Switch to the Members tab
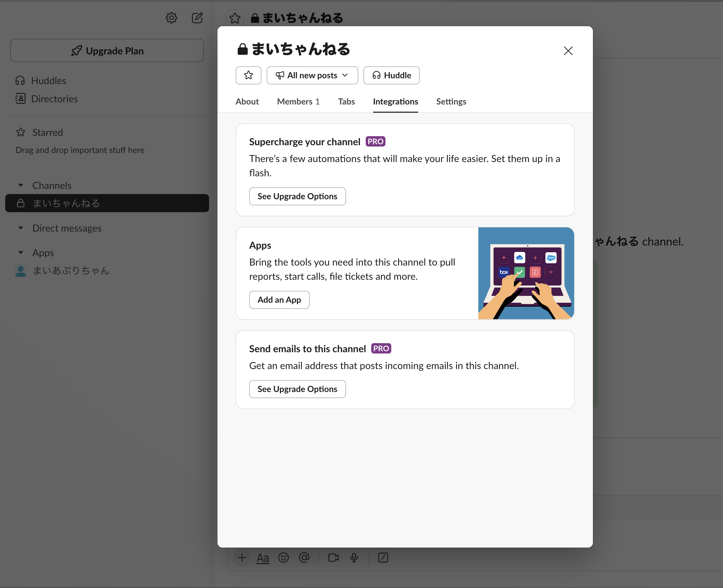 pos(298,101)
